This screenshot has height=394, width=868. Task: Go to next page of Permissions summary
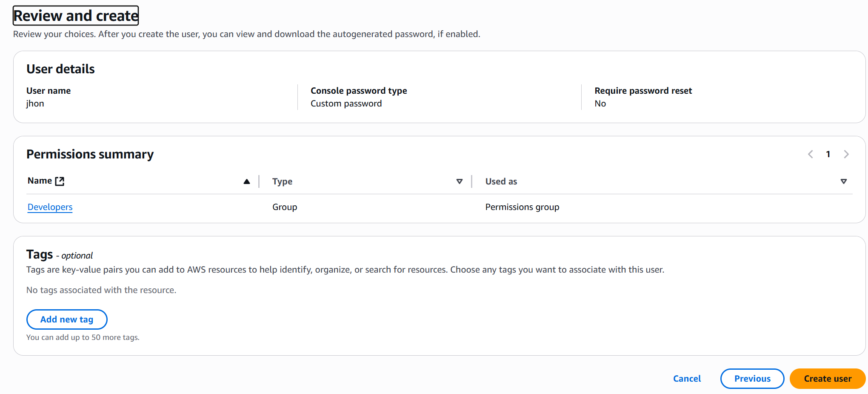(846, 154)
